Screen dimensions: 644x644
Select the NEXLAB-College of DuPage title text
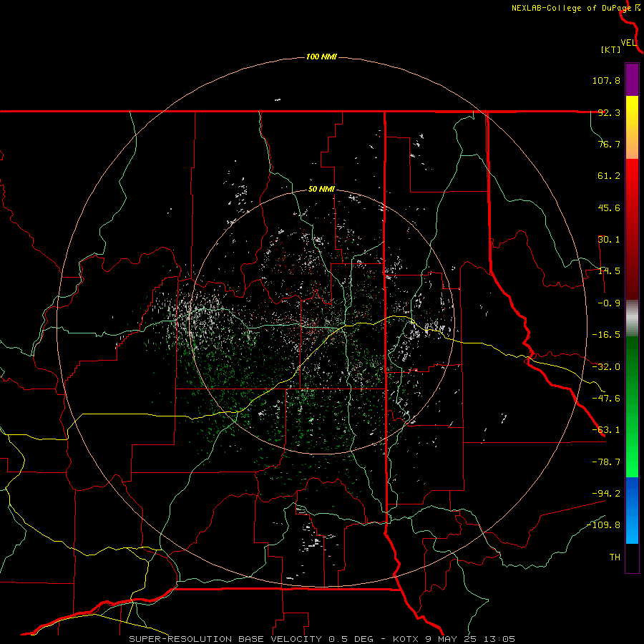571,8
